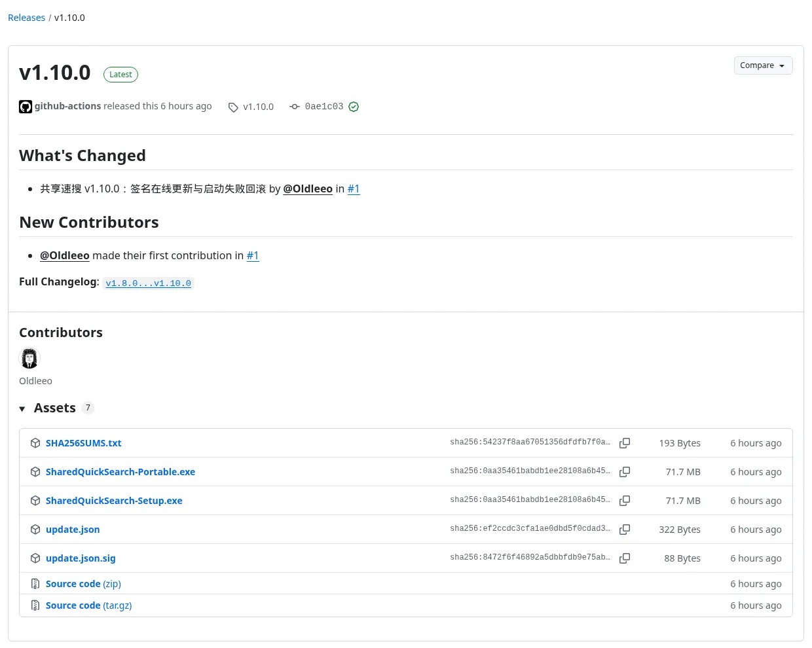812x648 pixels.
Task: Copy the SHA256SUMS.txt checksum
Action: [625, 443]
